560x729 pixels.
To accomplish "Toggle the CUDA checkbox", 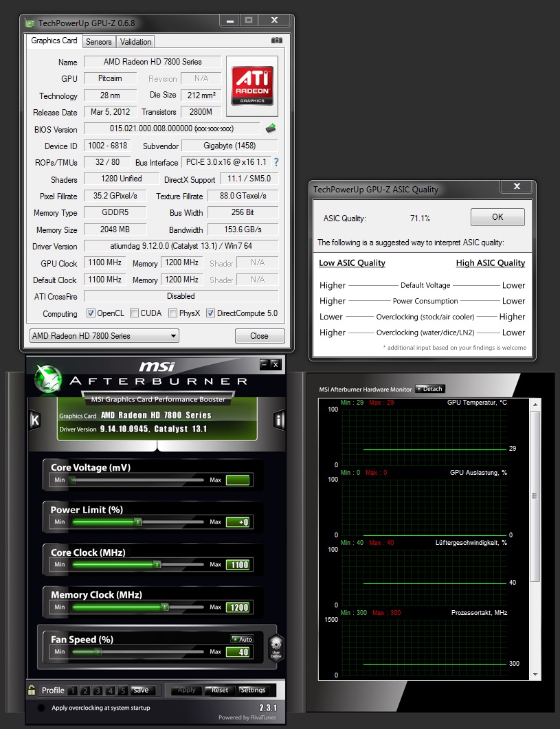I will coord(134,313).
